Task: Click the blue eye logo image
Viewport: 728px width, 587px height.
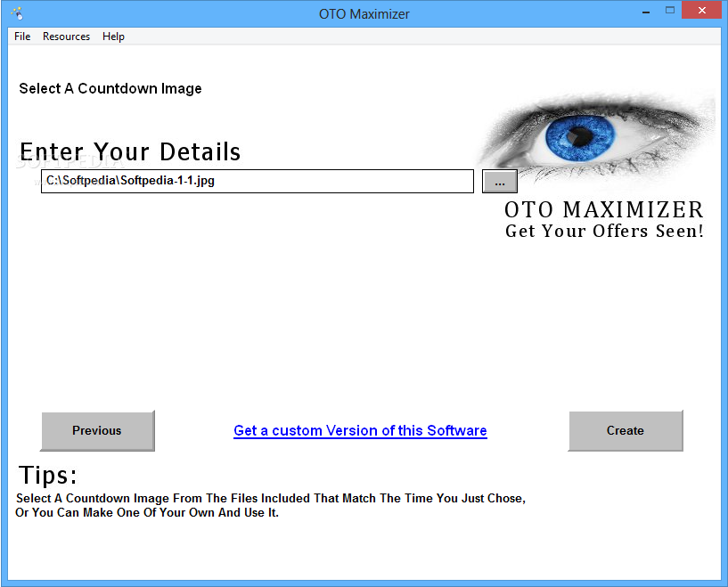Action: pos(597,137)
